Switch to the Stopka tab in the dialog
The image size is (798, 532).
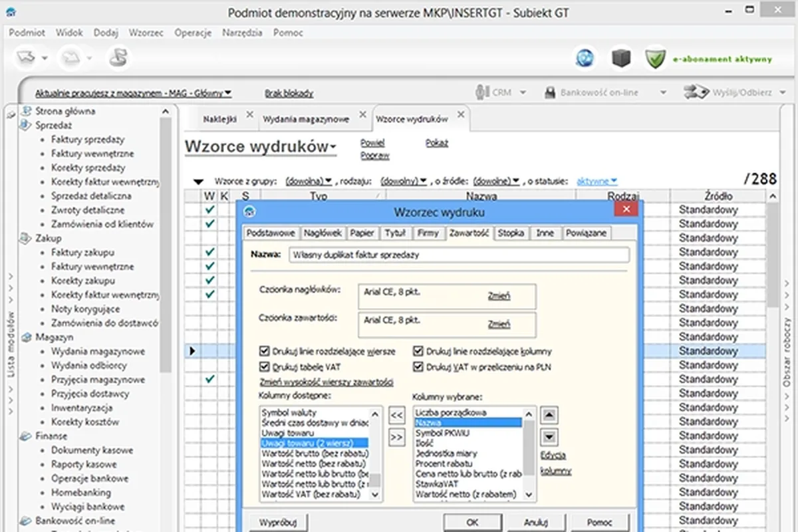(511, 233)
